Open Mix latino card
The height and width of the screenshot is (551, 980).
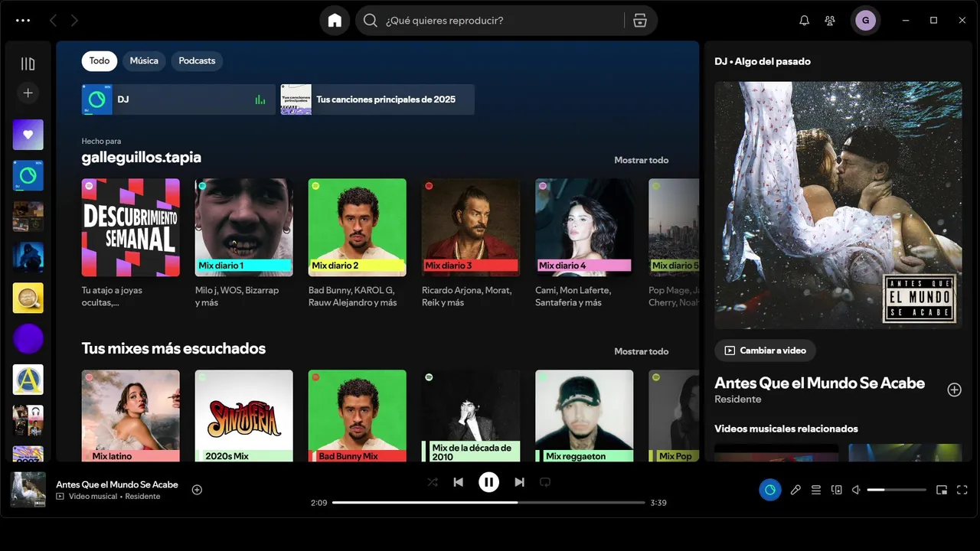pos(131,416)
